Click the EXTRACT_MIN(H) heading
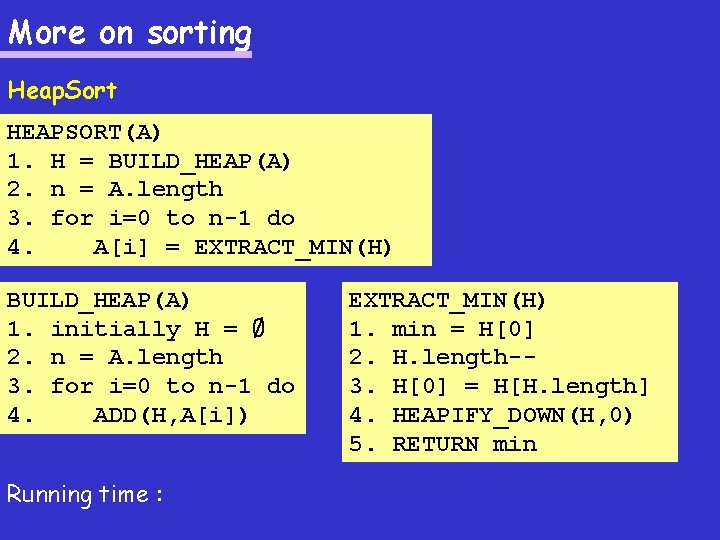The height and width of the screenshot is (540, 720). pos(446,301)
